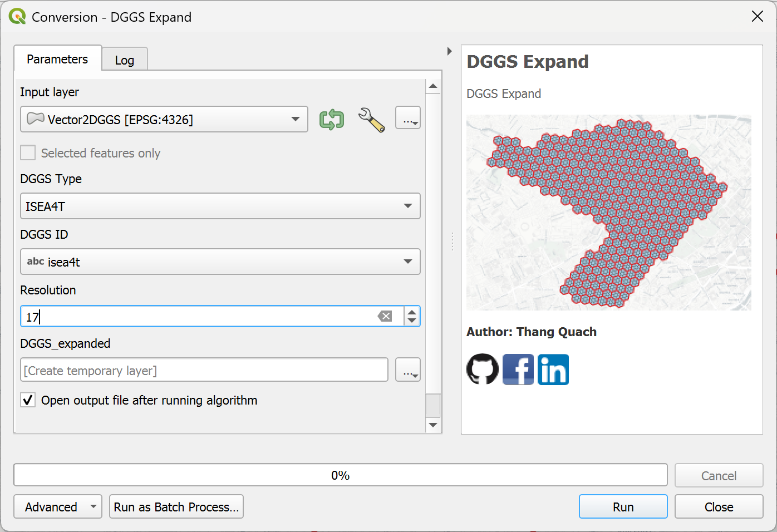Decrease the Resolution using the down stepper arrow
This screenshot has width=777, height=532.
[412, 321]
